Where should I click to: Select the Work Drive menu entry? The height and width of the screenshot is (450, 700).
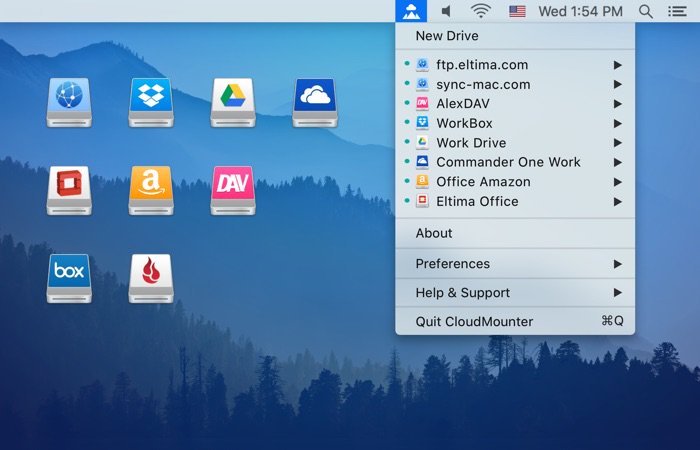(x=515, y=143)
